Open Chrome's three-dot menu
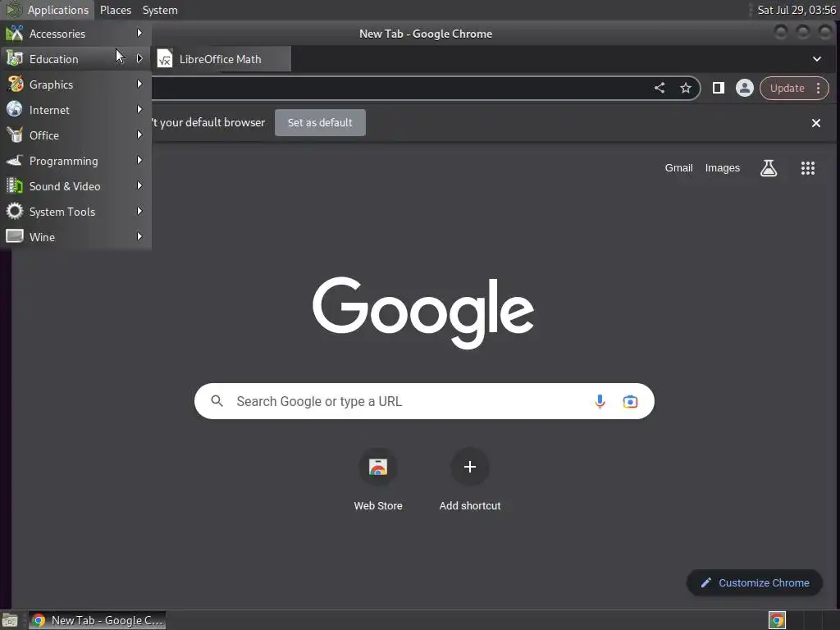 [818, 89]
